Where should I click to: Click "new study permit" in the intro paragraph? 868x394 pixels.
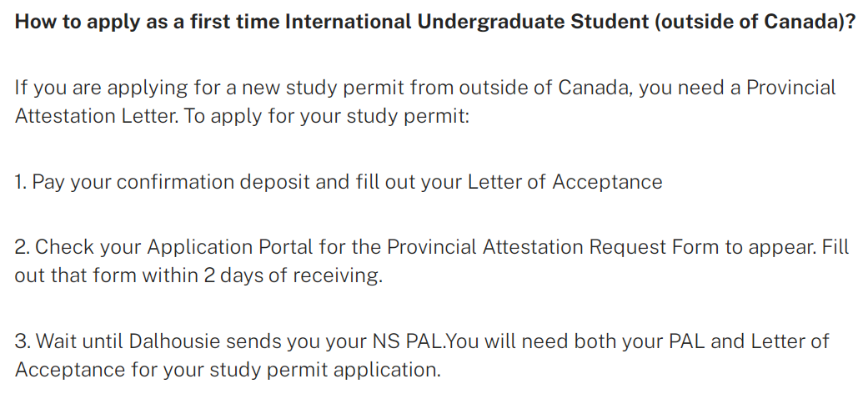coord(339,88)
